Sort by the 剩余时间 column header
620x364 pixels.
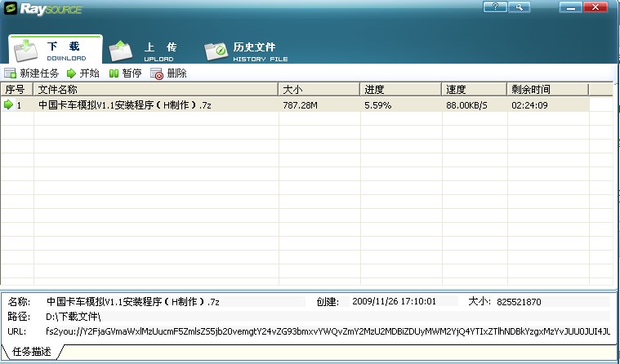pos(548,89)
